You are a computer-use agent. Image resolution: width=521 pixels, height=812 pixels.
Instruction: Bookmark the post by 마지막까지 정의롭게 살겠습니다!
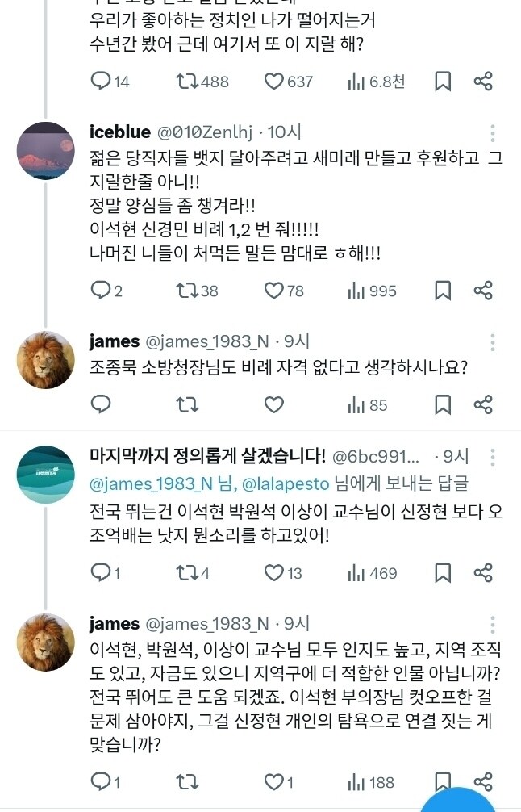point(442,572)
